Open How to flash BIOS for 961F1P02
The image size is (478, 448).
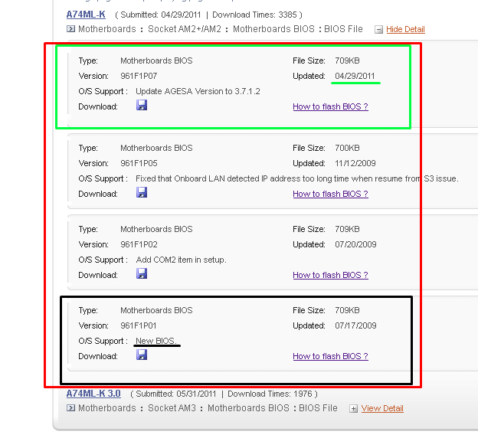(x=330, y=275)
